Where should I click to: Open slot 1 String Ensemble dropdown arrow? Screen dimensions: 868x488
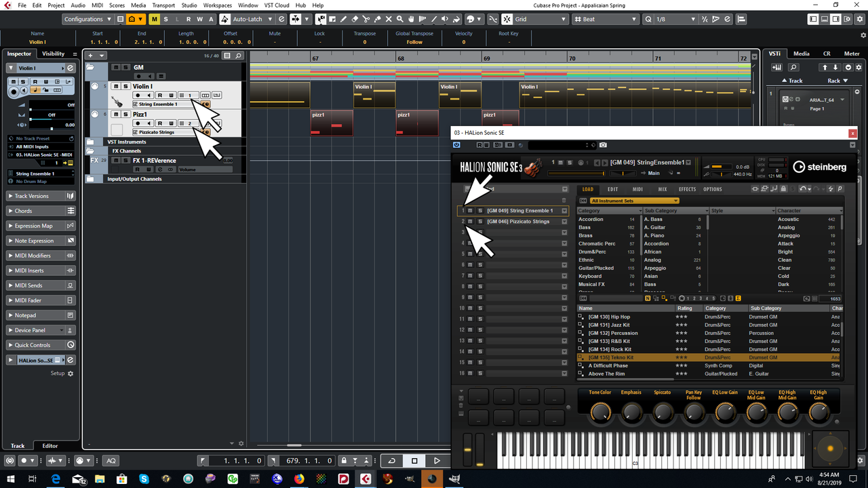pyautogui.click(x=564, y=211)
